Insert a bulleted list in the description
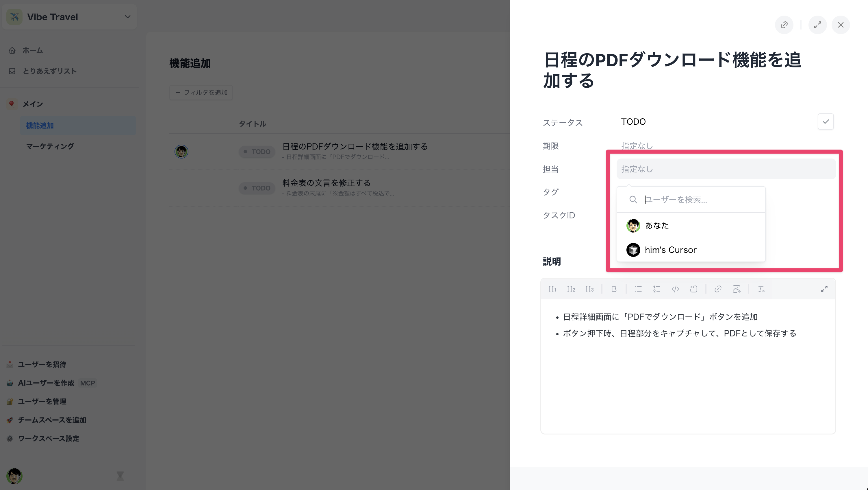The height and width of the screenshot is (490, 868). (638, 289)
